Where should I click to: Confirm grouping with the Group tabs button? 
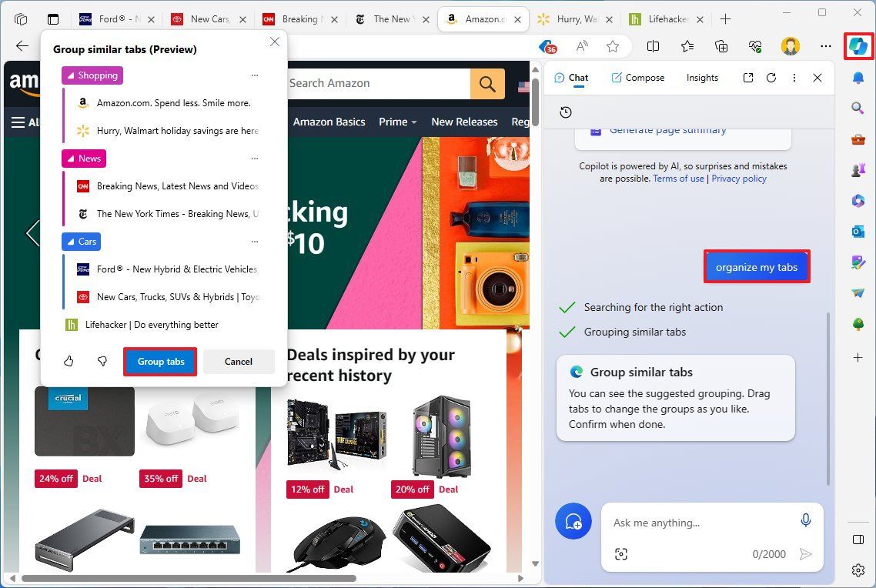coord(160,361)
